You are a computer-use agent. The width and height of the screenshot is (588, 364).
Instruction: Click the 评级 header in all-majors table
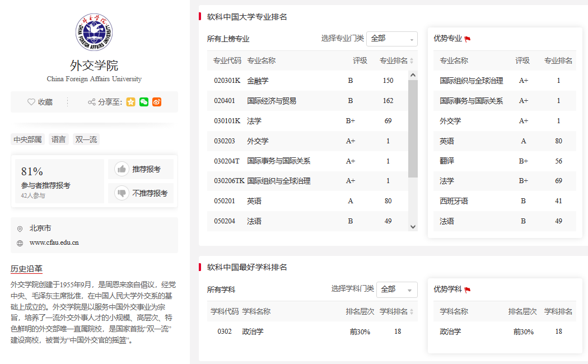tap(360, 60)
